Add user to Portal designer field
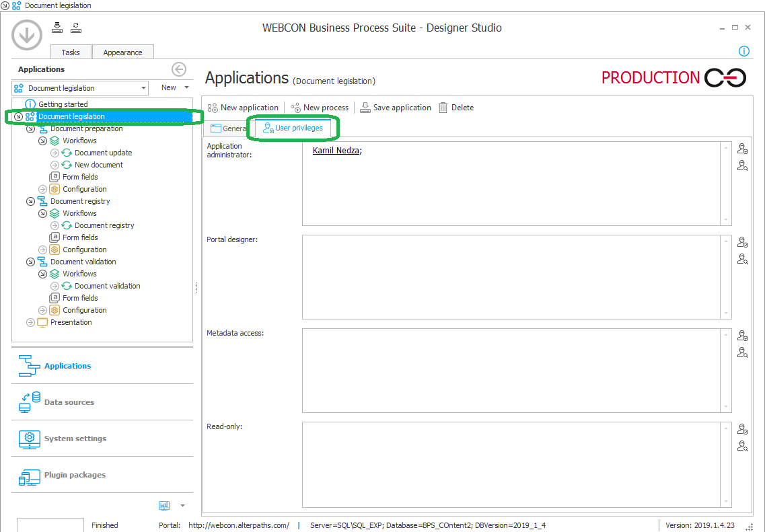Screen dimensions: 765x532 (742, 242)
